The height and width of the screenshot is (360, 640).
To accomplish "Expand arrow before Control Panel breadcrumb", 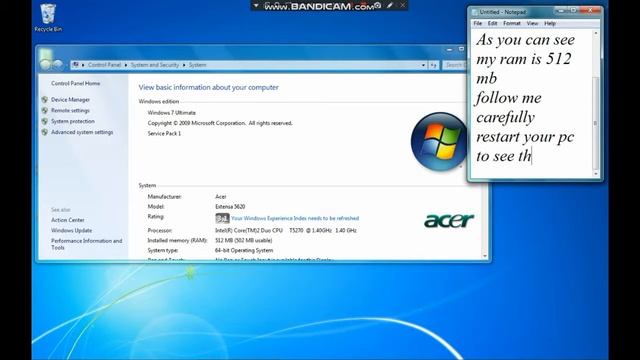I will tap(83, 65).
